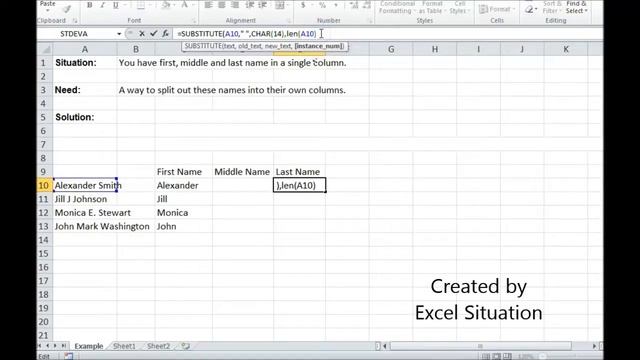Click the Fill Color bucket icon
The image size is (640, 360).
coord(165,5)
